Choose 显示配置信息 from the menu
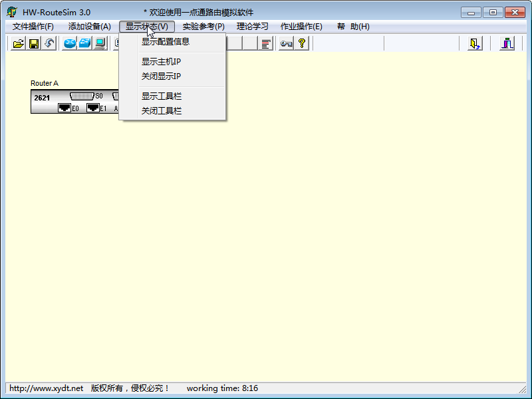The height and width of the screenshot is (399, 532). (x=172, y=42)
